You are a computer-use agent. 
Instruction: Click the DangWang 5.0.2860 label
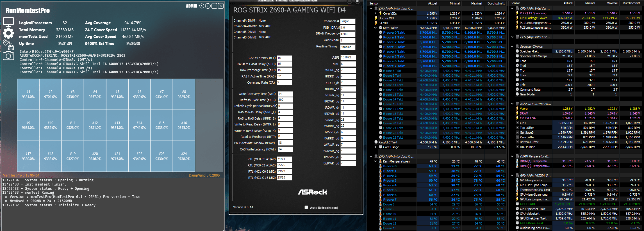204,175
